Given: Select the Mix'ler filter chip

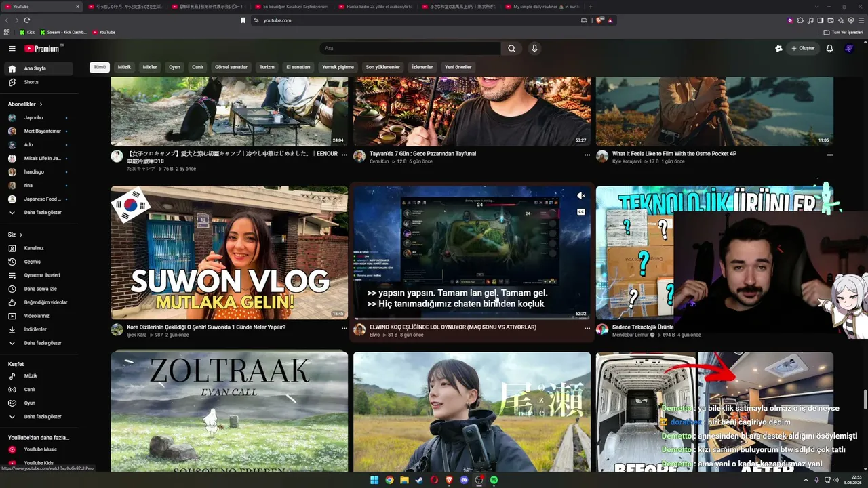Looking at the screenshot, I should (150, 67).
